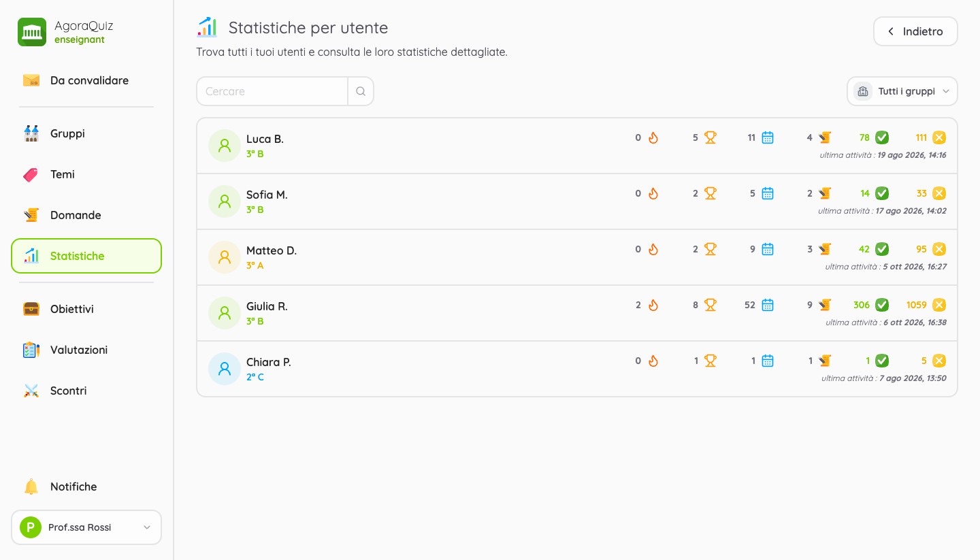Click Luca B.'s avatar icon

225,146
